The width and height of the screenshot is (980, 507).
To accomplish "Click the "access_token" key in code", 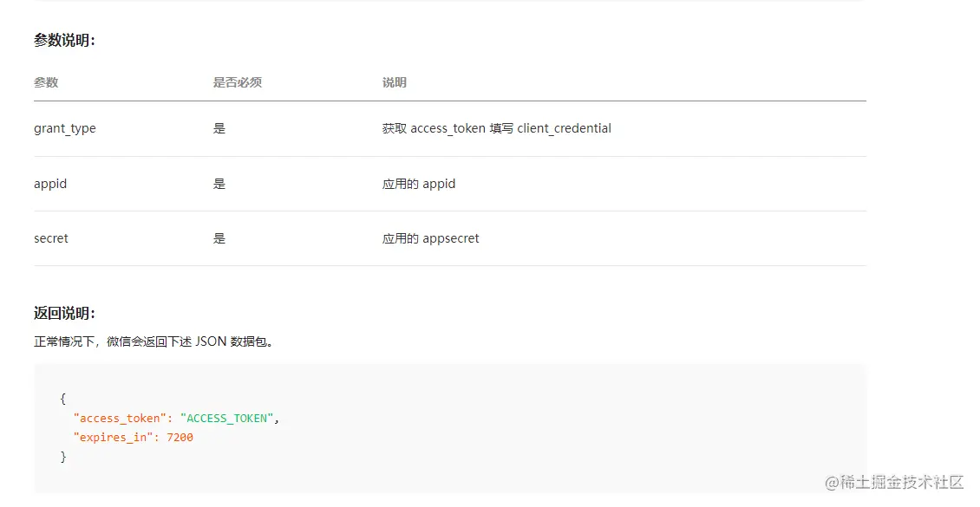I will 120,418.
